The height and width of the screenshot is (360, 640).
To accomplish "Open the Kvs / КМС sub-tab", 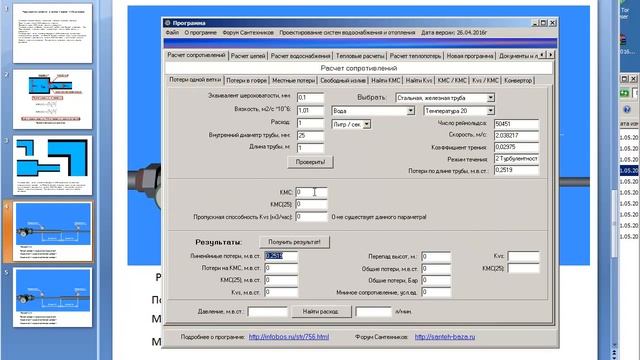I will point(485,80).
